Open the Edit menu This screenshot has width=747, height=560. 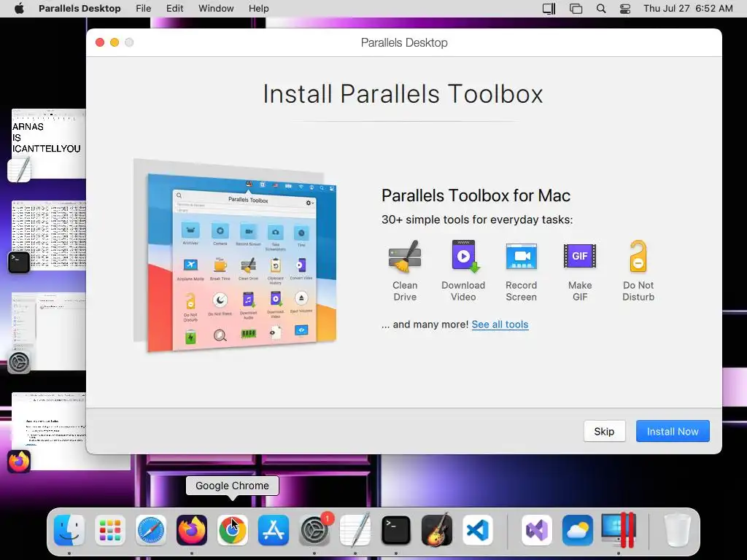(x=174, y=9)
